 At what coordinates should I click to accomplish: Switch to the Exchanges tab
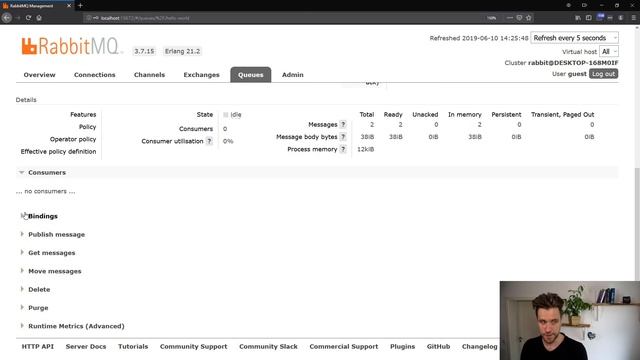pyautogui.click(x=201, y=75)
